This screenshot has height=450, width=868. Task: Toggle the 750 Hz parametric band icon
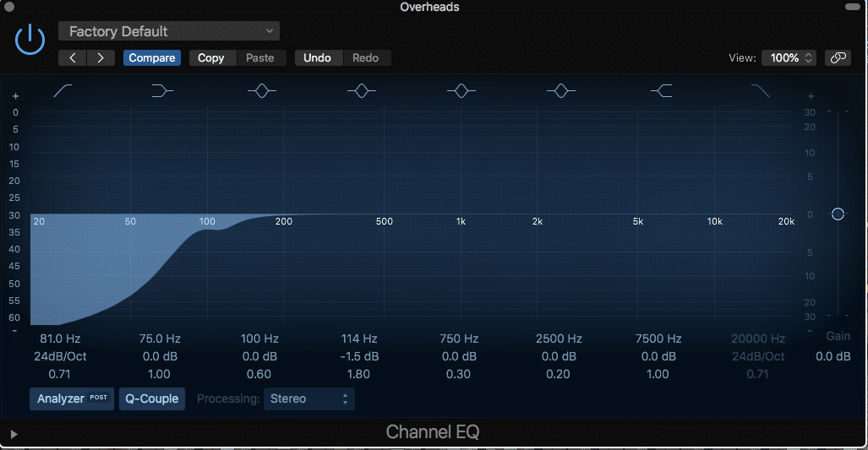pyautogui.click(x=461, y=90)
